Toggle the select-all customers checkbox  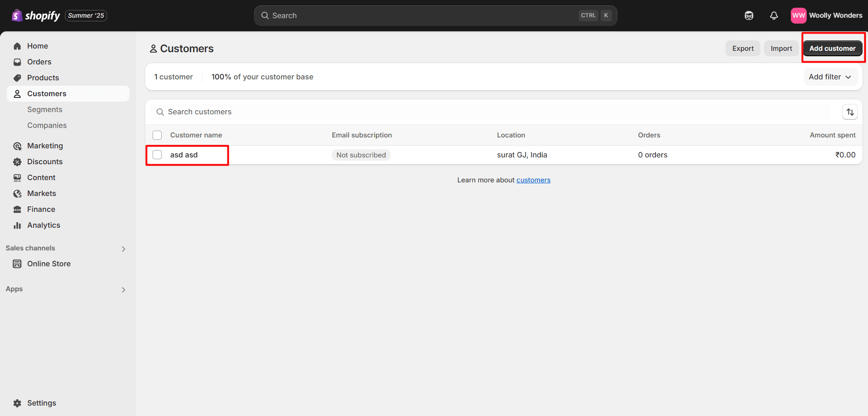157,135
